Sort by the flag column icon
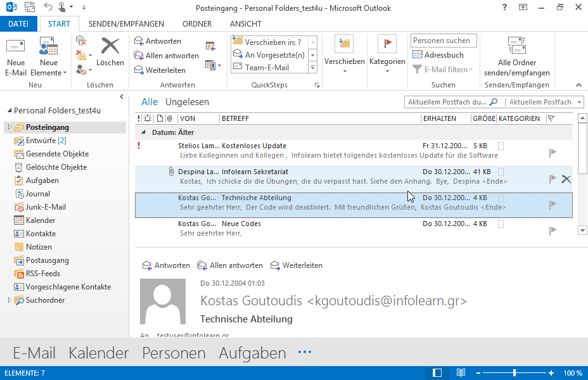This screenshot has width=588, height=380. (551, 118)
